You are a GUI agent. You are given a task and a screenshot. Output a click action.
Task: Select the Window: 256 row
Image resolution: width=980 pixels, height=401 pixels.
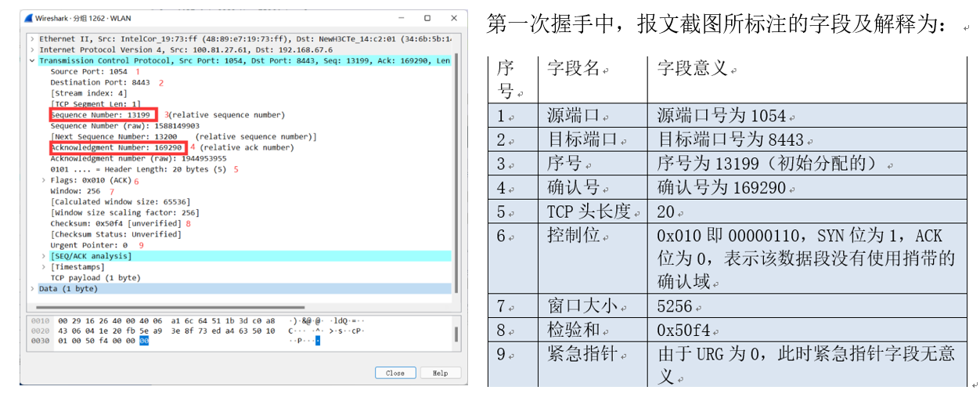coord(76,191)
